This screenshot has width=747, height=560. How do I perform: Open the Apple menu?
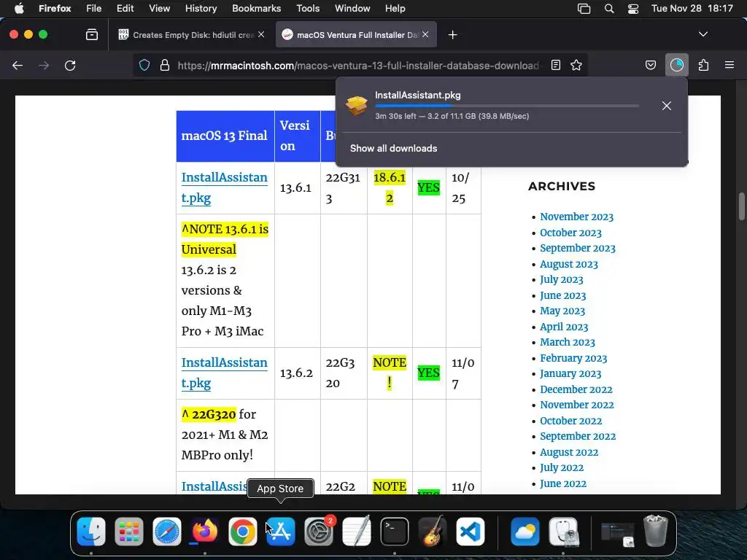coord(18,8)
